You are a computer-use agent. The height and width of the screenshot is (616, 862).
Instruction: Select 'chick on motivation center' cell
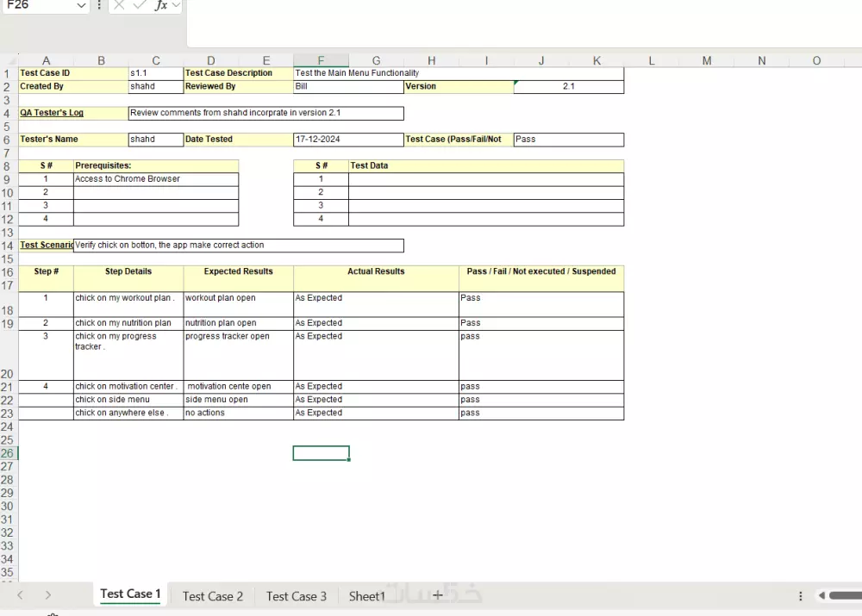(128, 387)
